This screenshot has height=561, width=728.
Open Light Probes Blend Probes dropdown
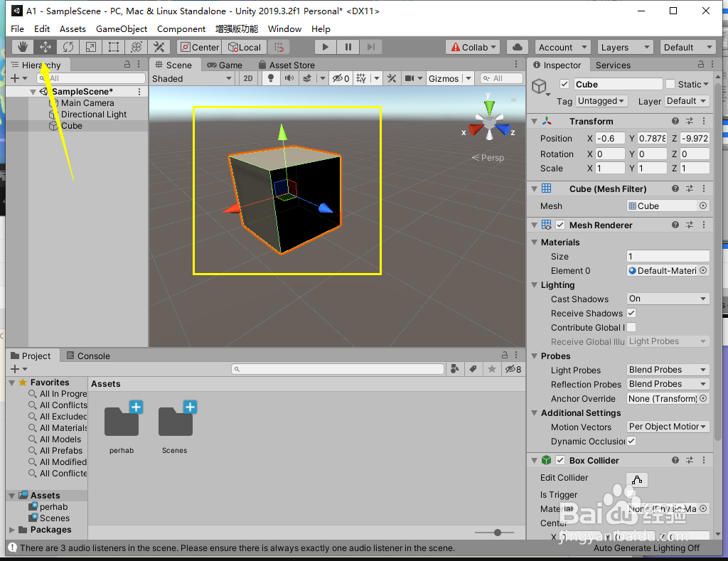pos(668,370)
